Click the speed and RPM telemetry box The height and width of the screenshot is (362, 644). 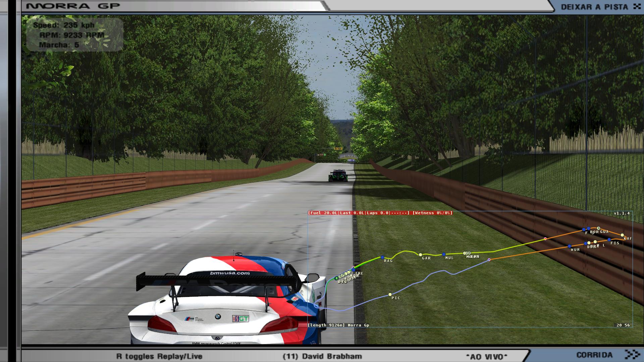click(74, 35)
